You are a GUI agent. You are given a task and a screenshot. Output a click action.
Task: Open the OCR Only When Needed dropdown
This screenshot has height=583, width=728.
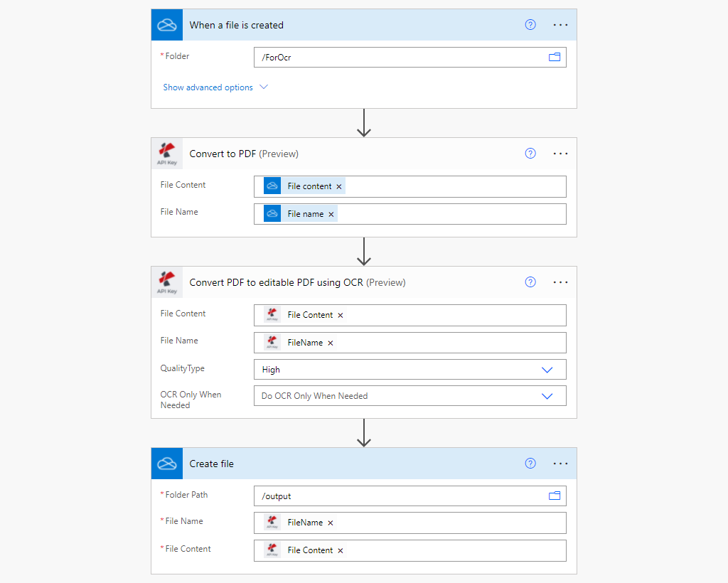[x=547, y=396]
